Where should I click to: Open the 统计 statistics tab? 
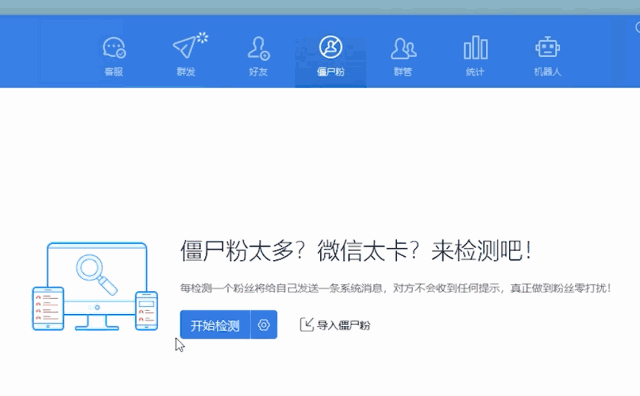tap(475, 56)
